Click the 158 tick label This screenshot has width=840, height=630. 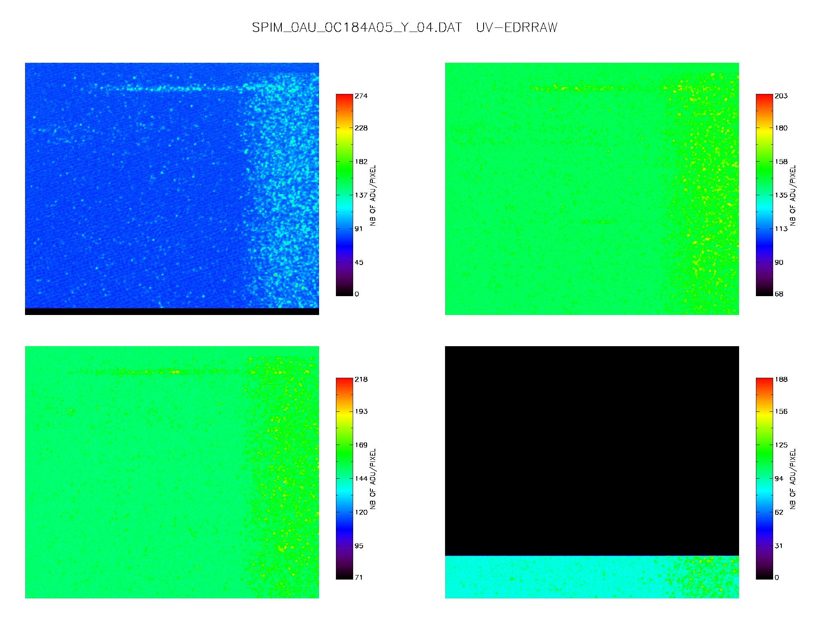(781, 162)
